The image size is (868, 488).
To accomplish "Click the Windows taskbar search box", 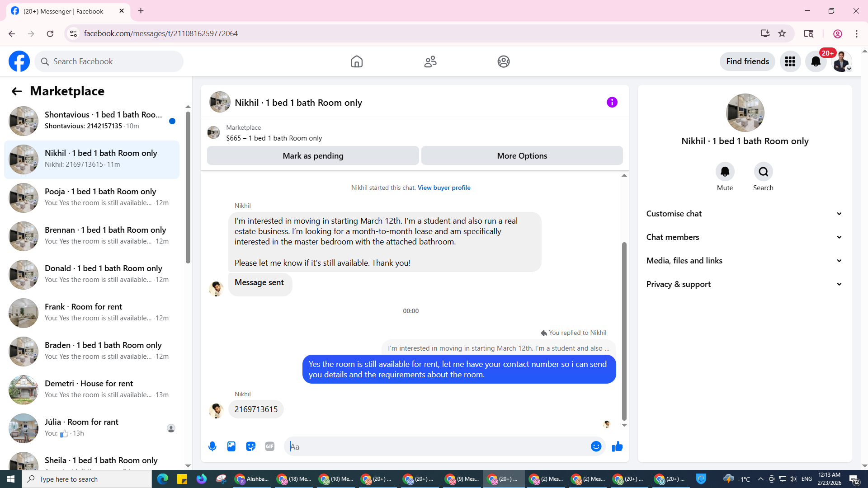I will (x=87, y=479).
